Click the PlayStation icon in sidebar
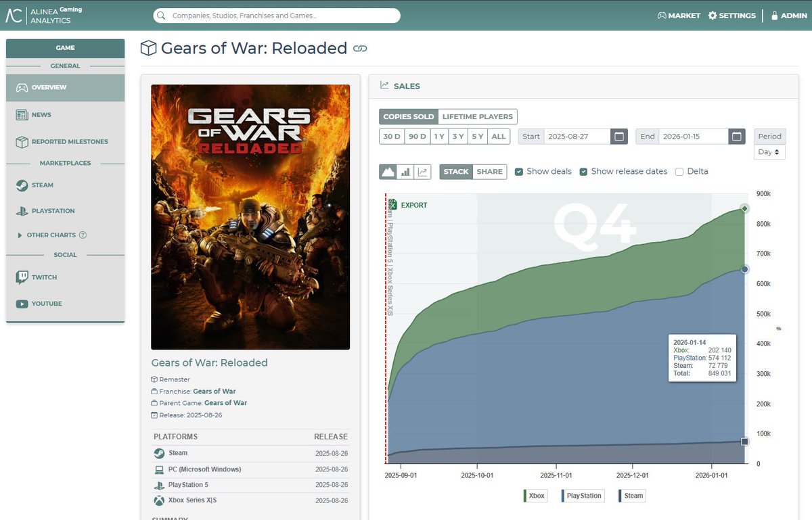812x520 pixels. pyautogui.click(x=22, y=211)
